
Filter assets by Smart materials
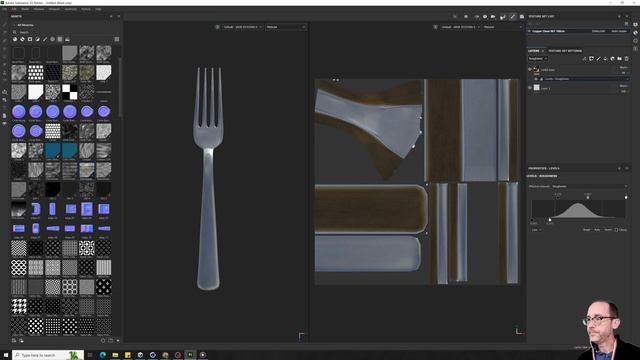[22, 39]
